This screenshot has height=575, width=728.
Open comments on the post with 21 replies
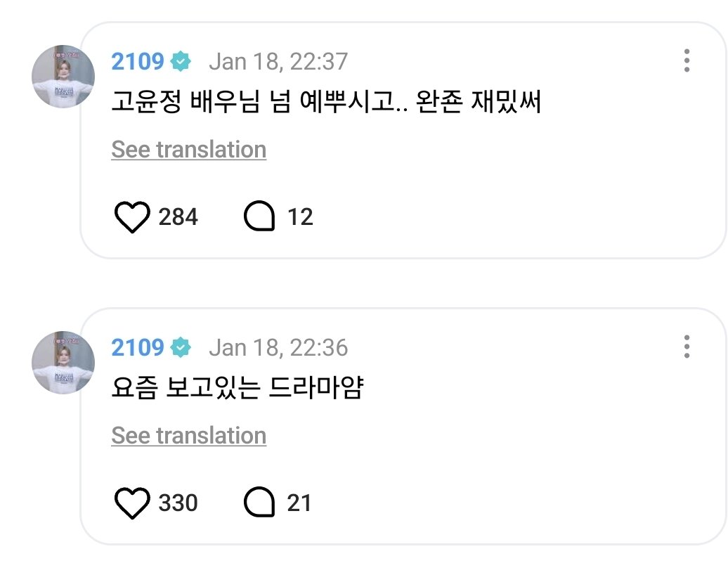tap(259, 503)
